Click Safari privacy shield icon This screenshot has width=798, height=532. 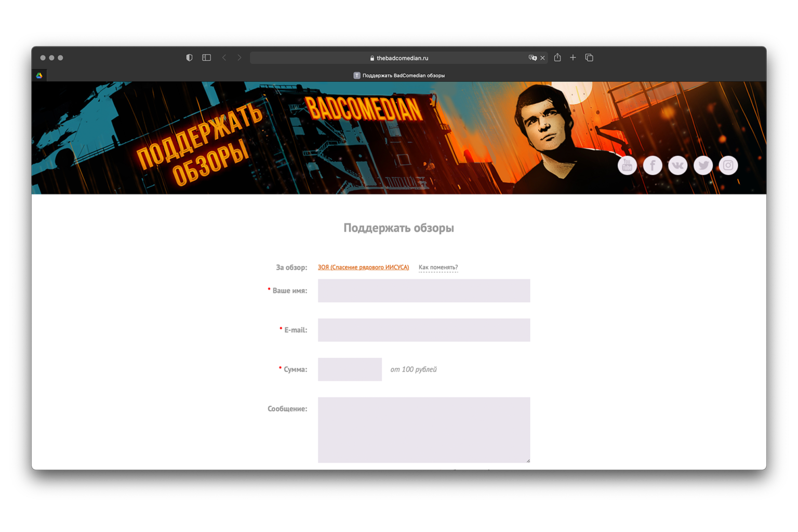pos(189,58)
